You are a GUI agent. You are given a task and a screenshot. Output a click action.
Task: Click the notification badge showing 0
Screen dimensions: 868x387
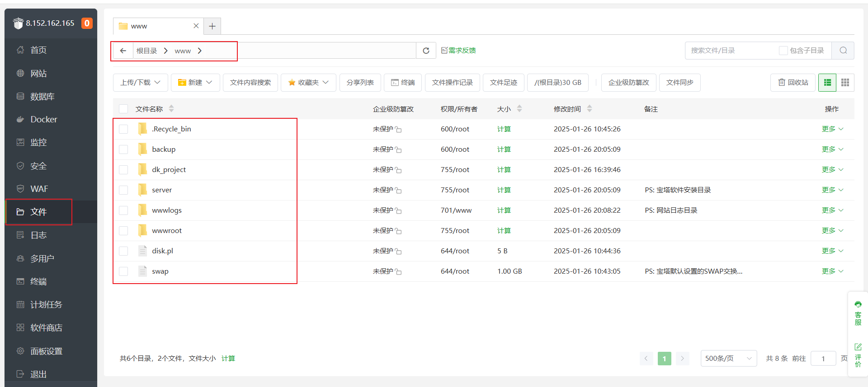[87, 23]
